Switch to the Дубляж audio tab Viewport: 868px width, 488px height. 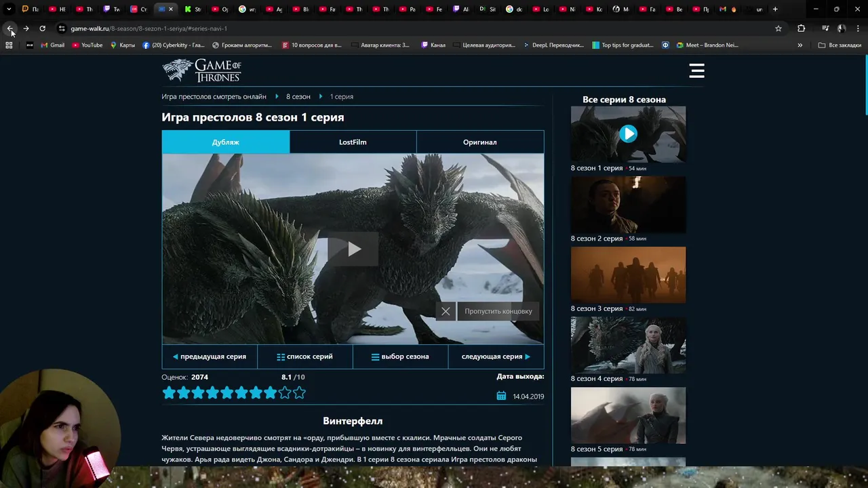point(226,142)
